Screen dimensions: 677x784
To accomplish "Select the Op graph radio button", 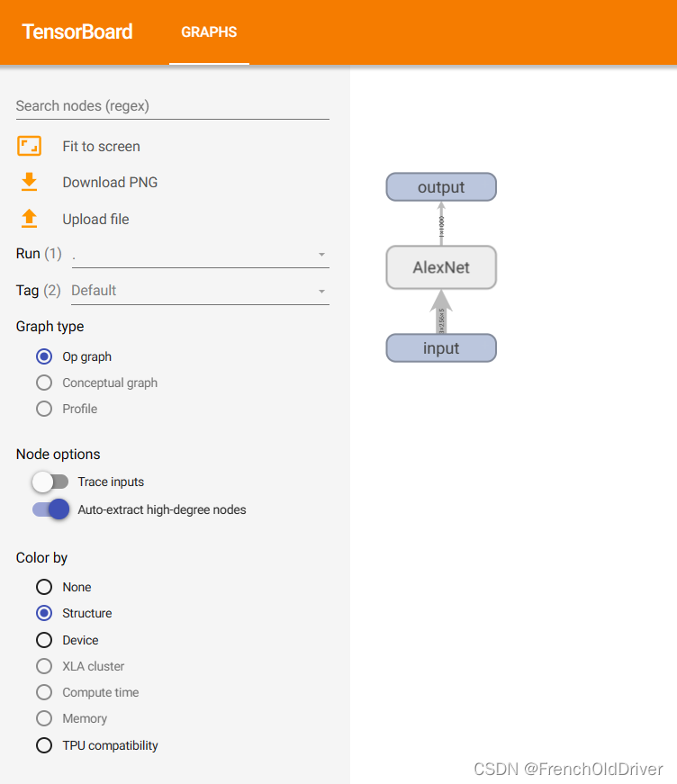I will click(x=44, y=356).
